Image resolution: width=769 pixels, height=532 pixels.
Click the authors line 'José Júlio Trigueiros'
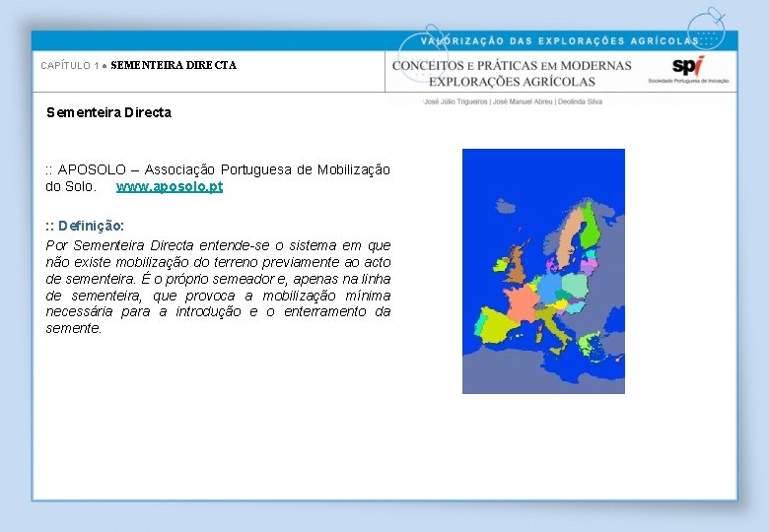click(455, 101)
